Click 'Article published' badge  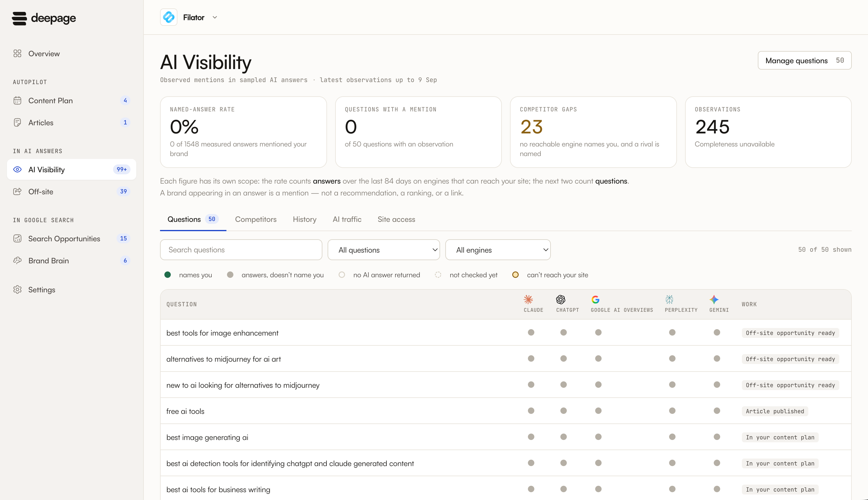[x=775, y=411]
